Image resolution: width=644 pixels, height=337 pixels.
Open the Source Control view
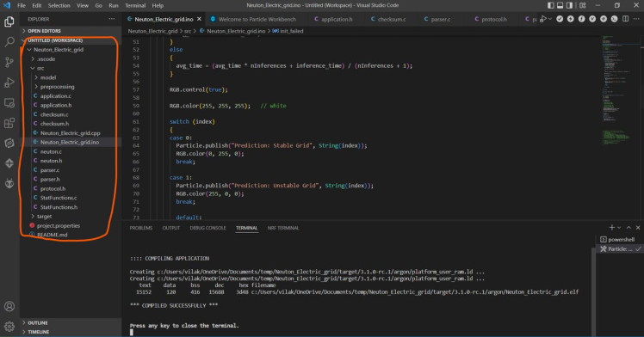[9, 62]
